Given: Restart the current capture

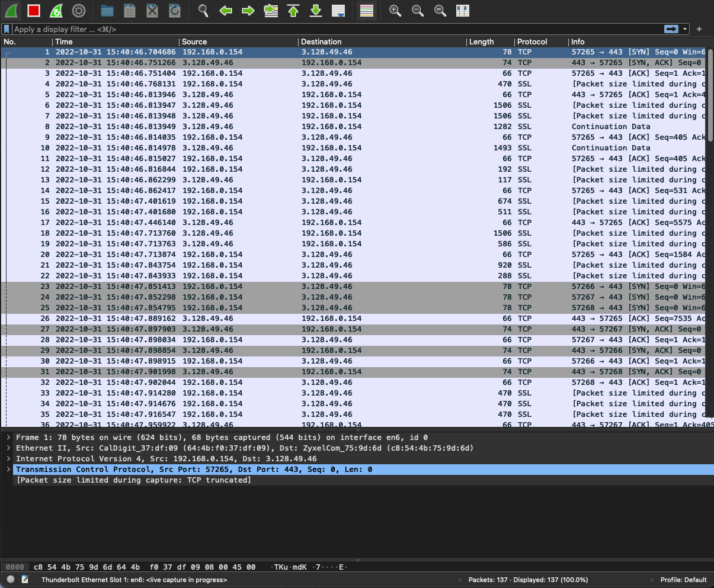Looking at the screenshot, I should pyautogui.click(x=56, y=11).
